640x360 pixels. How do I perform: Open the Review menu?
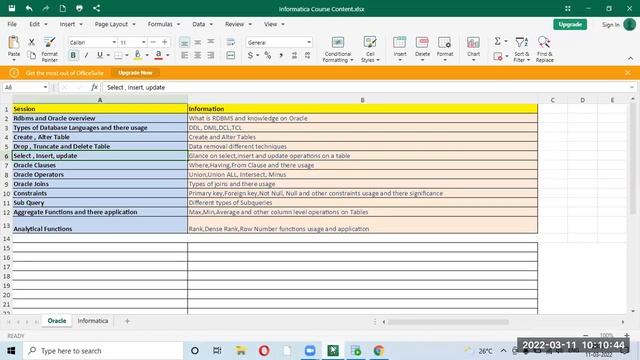click(238, 24)
